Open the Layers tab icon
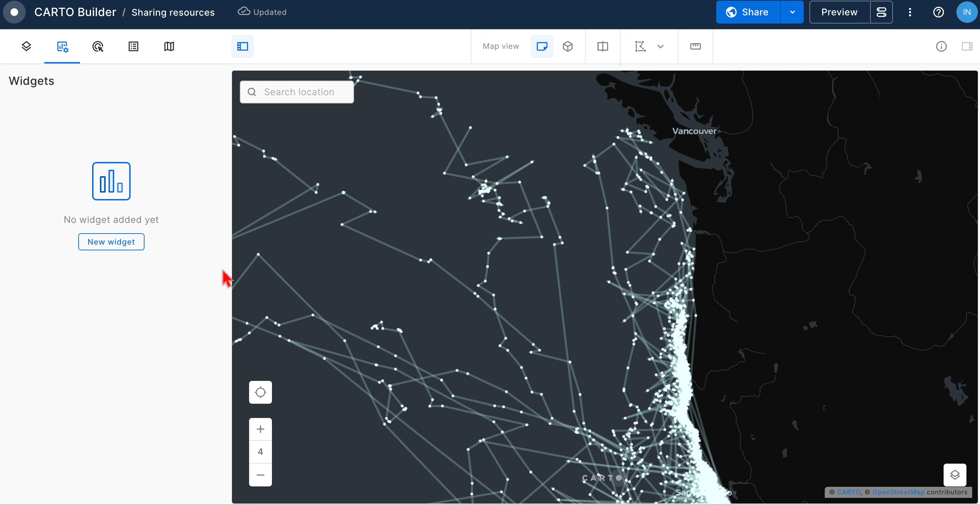 click(26, 46)
